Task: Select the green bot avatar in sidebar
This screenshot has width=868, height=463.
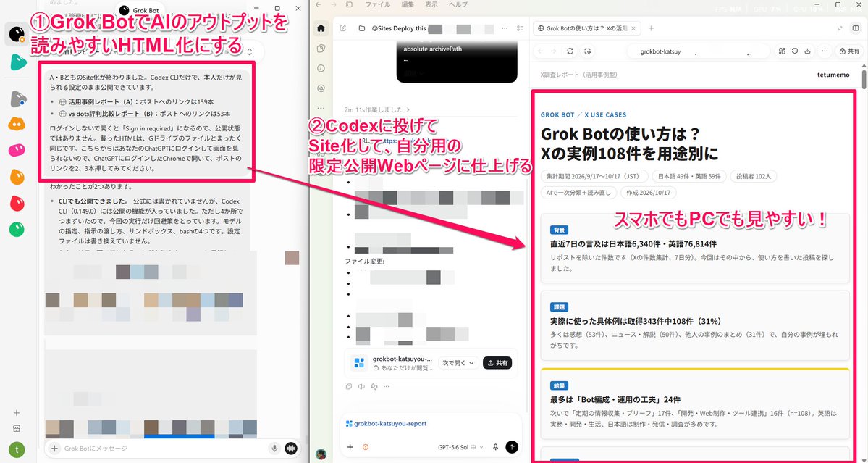Action: coord(17,229)
